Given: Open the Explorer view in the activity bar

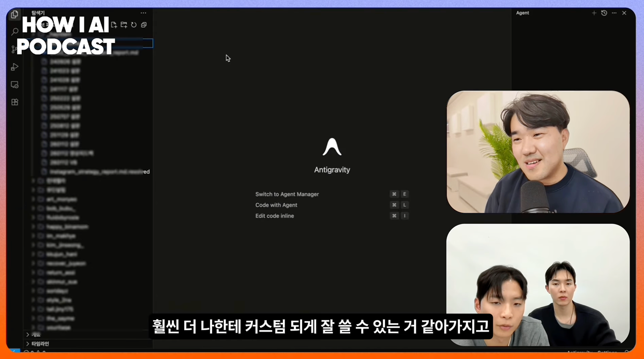Looking at the screenshot, I should [14, 15].
